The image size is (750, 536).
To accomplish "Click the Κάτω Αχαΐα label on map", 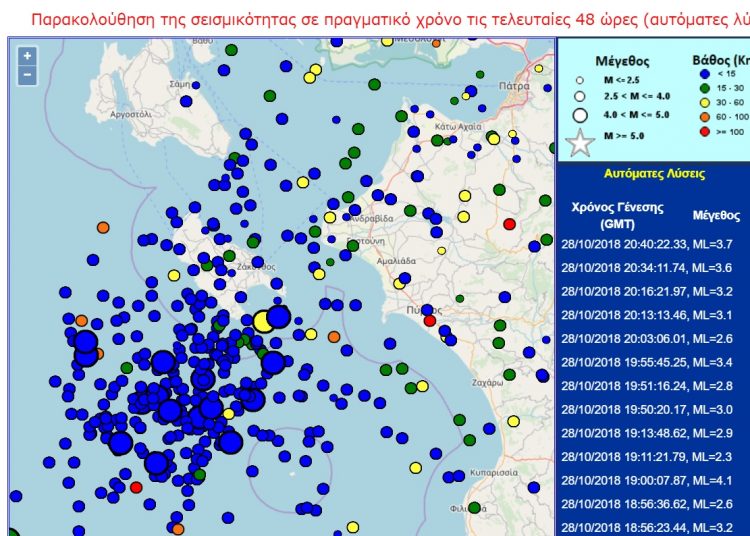I will 458,127.
